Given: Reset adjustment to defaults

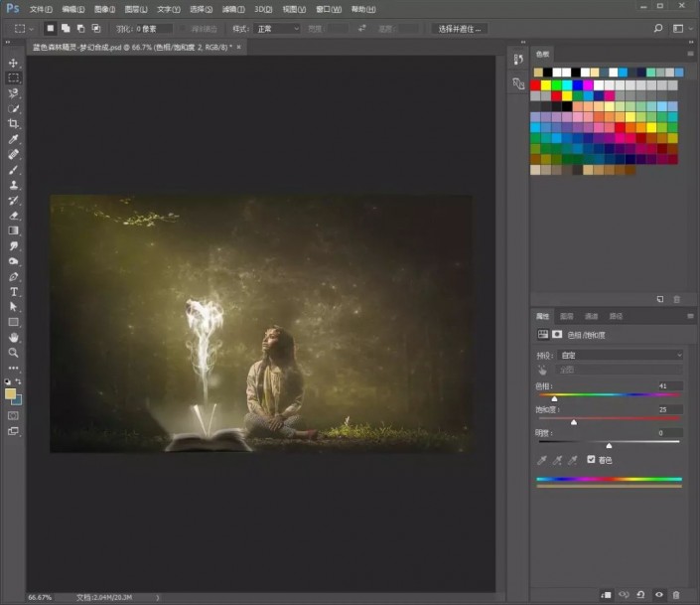Looking at the screenshot, I should coord(640,595).
